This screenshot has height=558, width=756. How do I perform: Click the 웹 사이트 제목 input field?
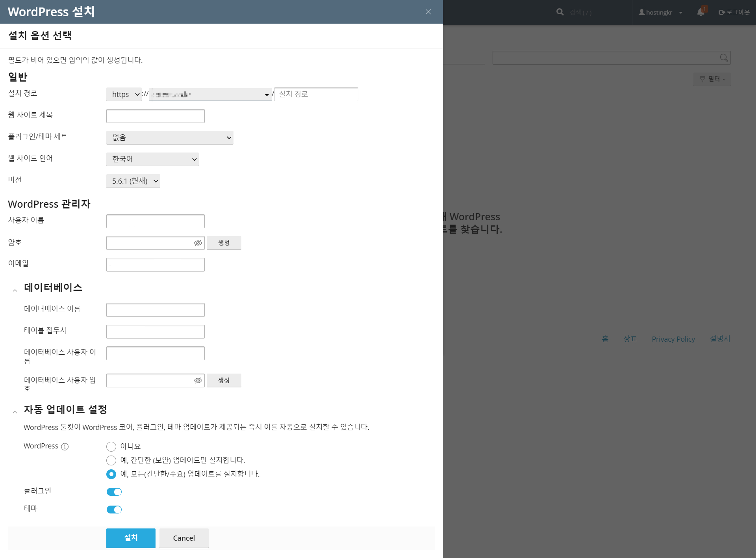pos(156,116)
